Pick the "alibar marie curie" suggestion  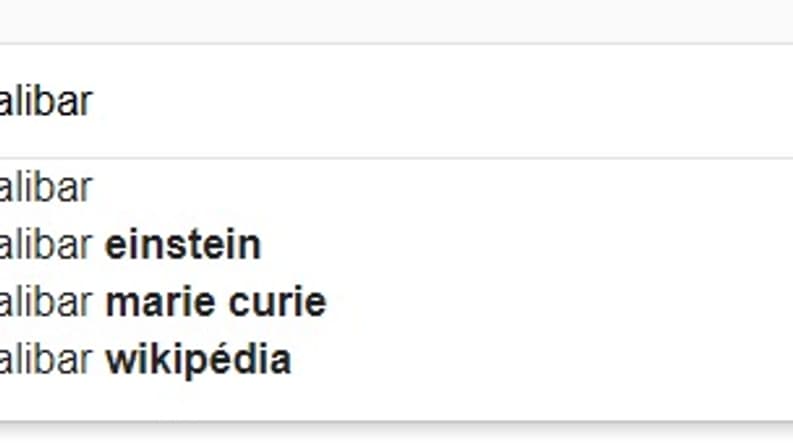pos(396,302)
